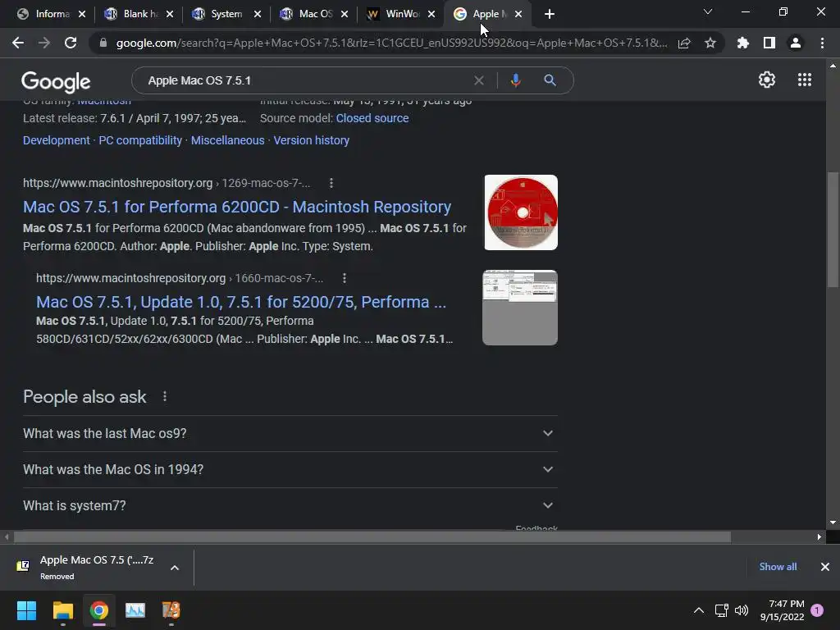Bookmark this page with the star icon
This screenshot has height=630, width=840.
[x=710, y=43]
